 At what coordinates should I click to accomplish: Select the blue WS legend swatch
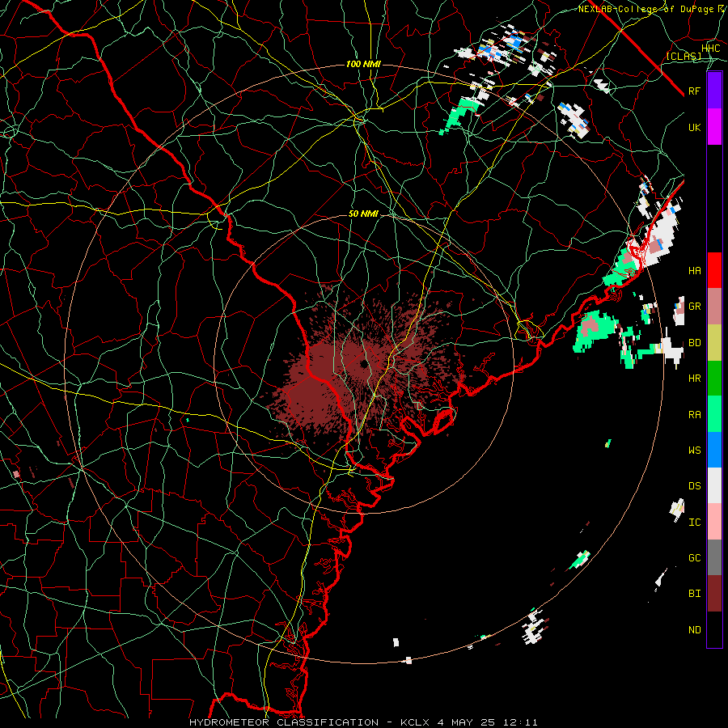[714, 450]
